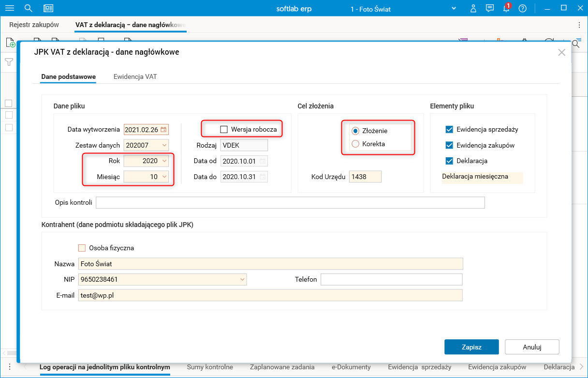Screen dimensions: 588x378
Task: Expand the Miesiąc month dropdown
Action: pos(164,177)
